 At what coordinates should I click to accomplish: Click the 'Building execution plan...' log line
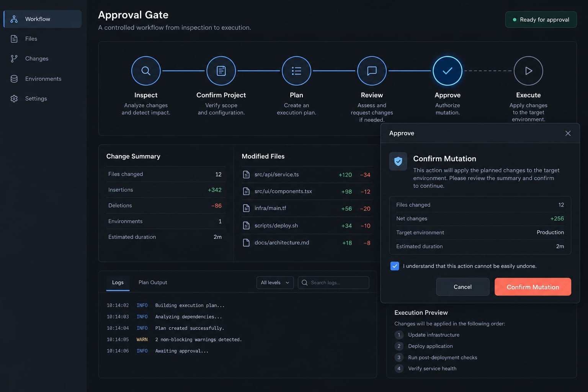pos(190,305)
